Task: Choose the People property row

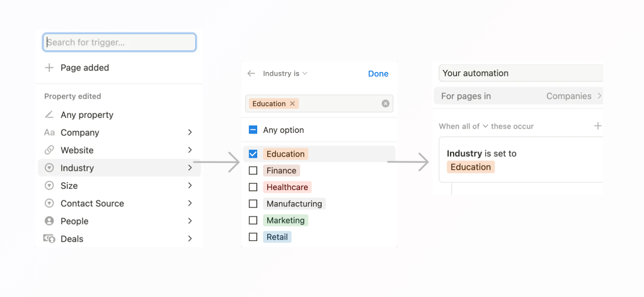Action: pos(119,221)
